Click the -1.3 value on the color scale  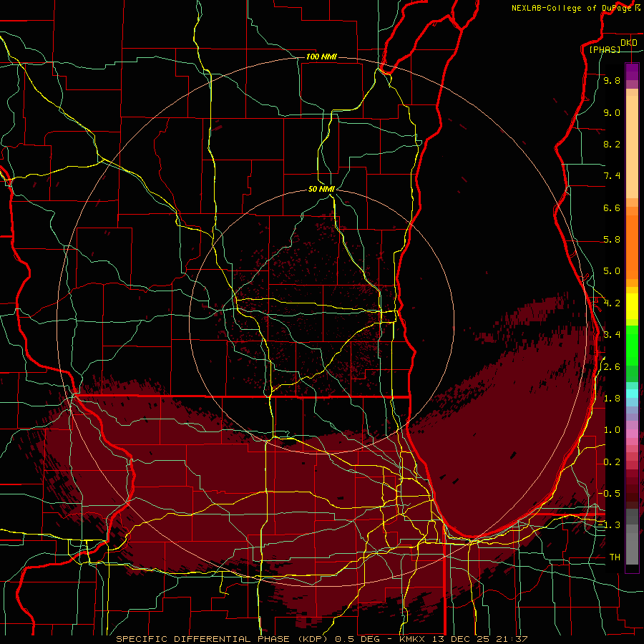coord(609,525)
